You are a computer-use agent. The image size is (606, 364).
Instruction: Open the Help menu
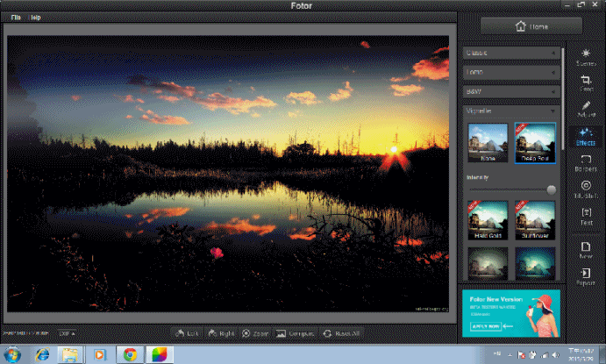(36, 18)
